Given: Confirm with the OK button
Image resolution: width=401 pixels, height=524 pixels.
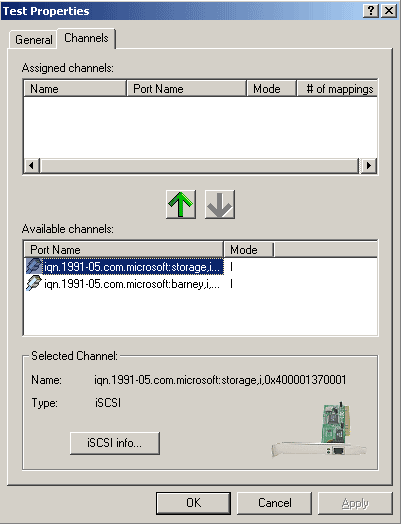Looking at the screenshot, I should click(x=193, y=503).
